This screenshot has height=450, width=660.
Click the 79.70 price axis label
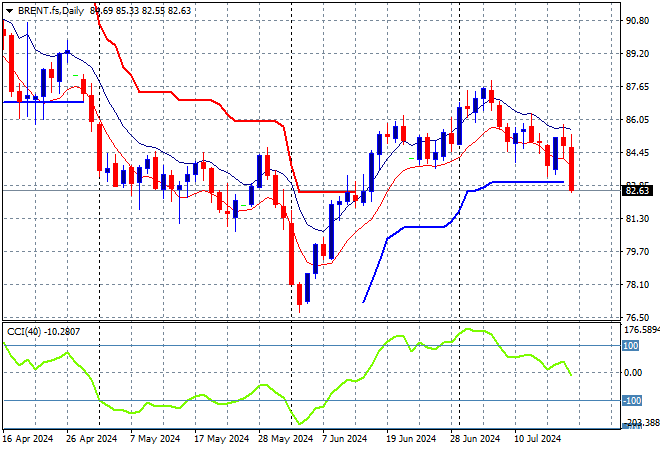637,251
